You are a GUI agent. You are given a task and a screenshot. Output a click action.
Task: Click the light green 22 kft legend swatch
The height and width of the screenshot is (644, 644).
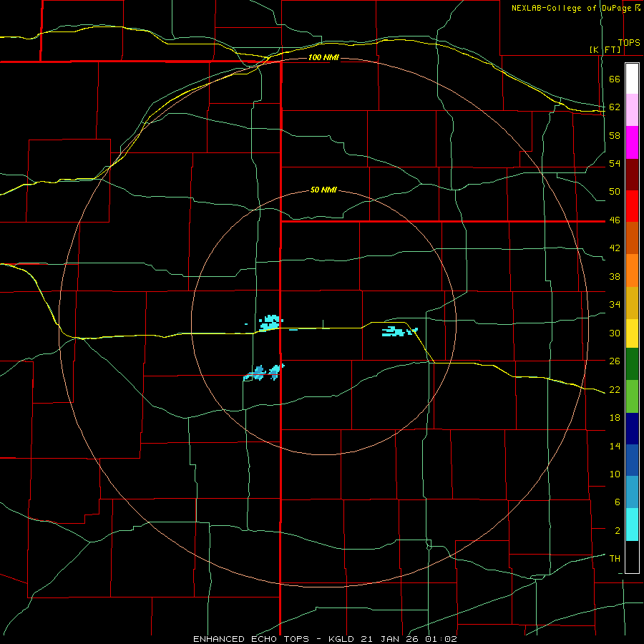pos(632,396)
